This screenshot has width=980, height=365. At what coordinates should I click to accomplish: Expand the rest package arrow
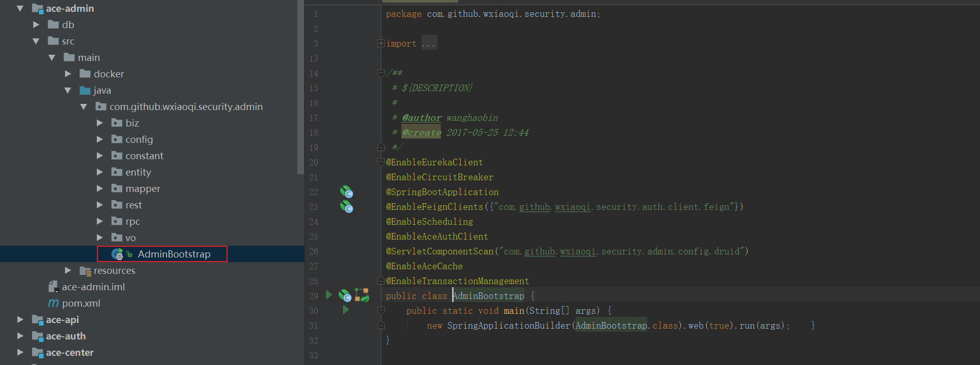coord(99,205)
